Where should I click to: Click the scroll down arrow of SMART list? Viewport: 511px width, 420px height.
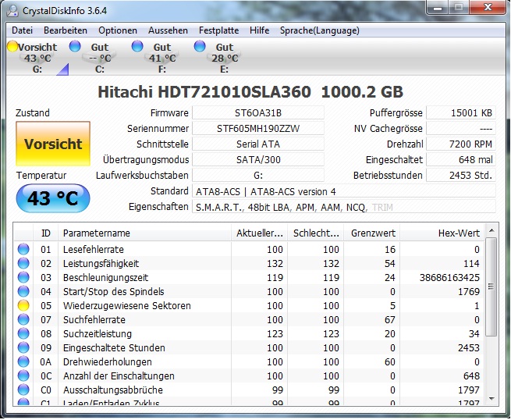point(491,399)
